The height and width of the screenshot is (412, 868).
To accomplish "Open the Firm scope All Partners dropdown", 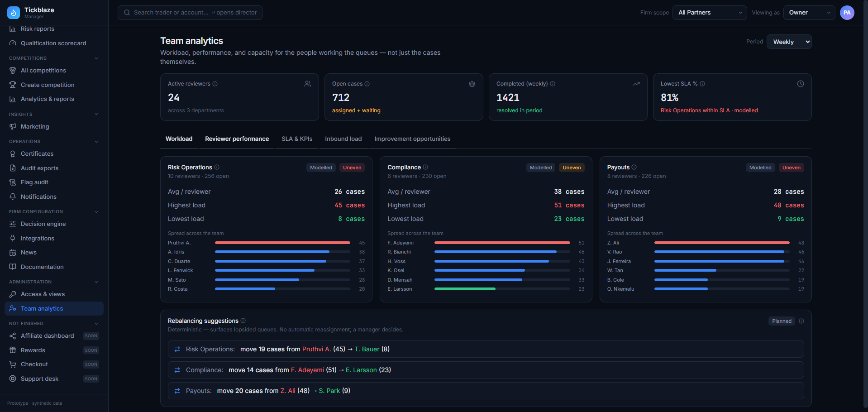I will pyautogui.click(x=710, y=13).
